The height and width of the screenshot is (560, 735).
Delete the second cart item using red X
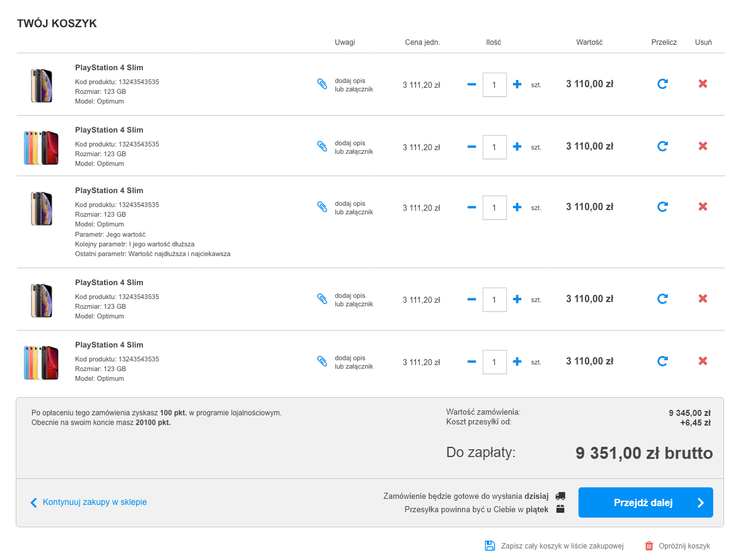(703, 146)
